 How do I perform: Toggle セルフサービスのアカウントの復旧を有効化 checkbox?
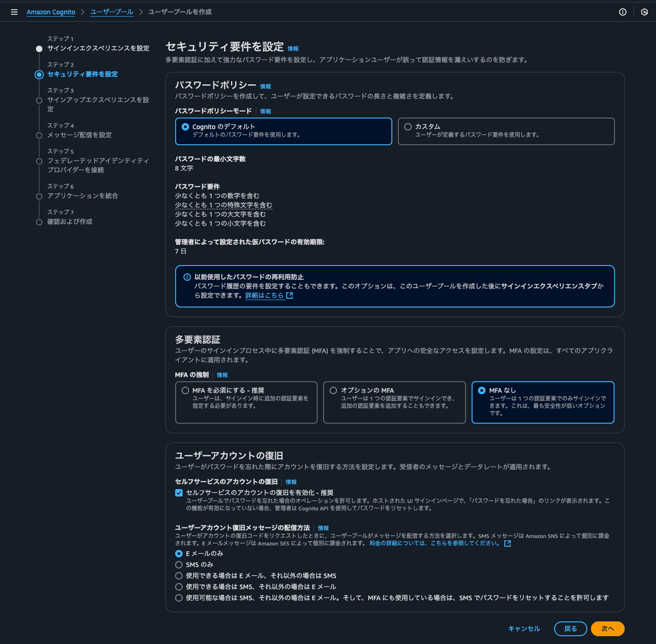[179, 493]
